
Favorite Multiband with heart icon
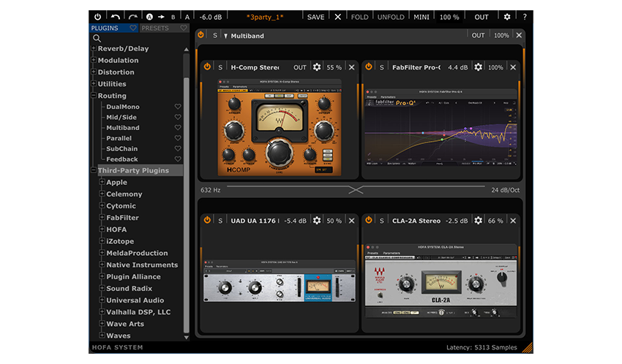click(x=178, y=127)
